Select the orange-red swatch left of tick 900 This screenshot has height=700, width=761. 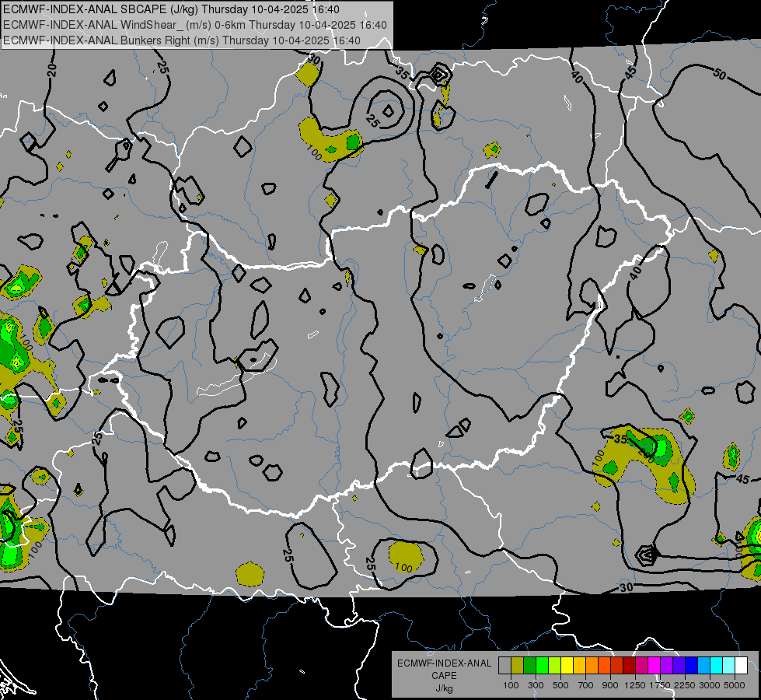[604, 665]
